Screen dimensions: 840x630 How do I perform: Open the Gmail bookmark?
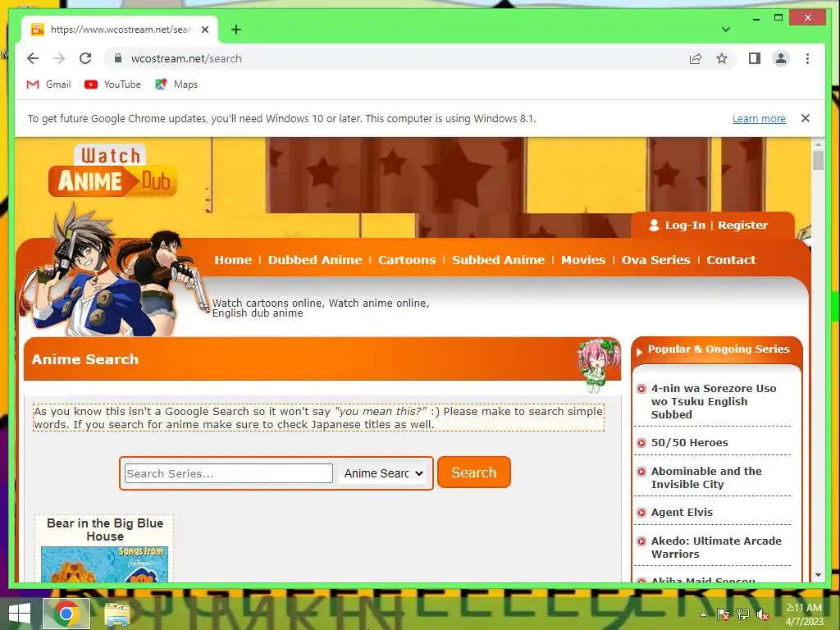[x=48, y=84]
